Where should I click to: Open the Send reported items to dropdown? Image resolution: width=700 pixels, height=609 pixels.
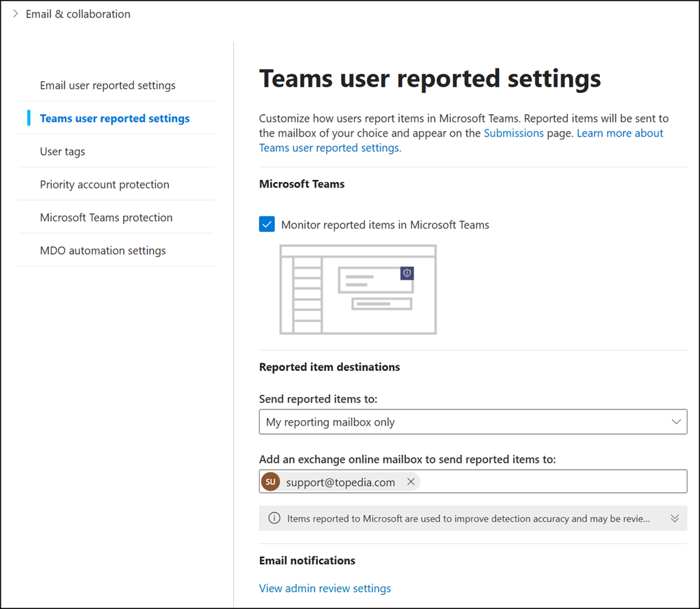pyautogui.click(x=472, y=422)
